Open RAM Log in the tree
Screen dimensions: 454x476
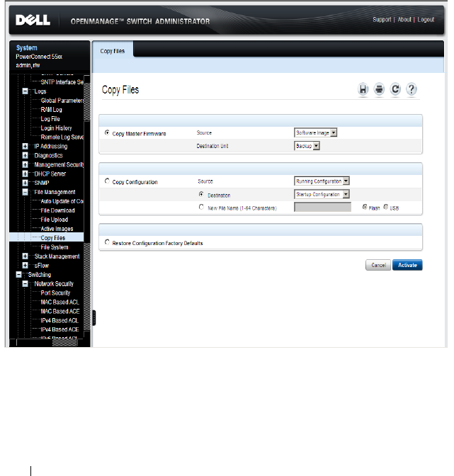[51, 110]
